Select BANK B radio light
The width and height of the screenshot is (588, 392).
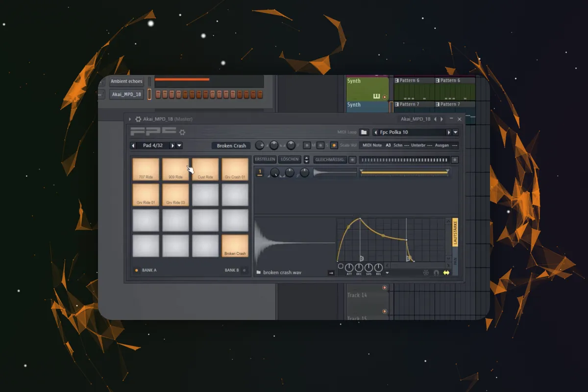tap(244, 270)
